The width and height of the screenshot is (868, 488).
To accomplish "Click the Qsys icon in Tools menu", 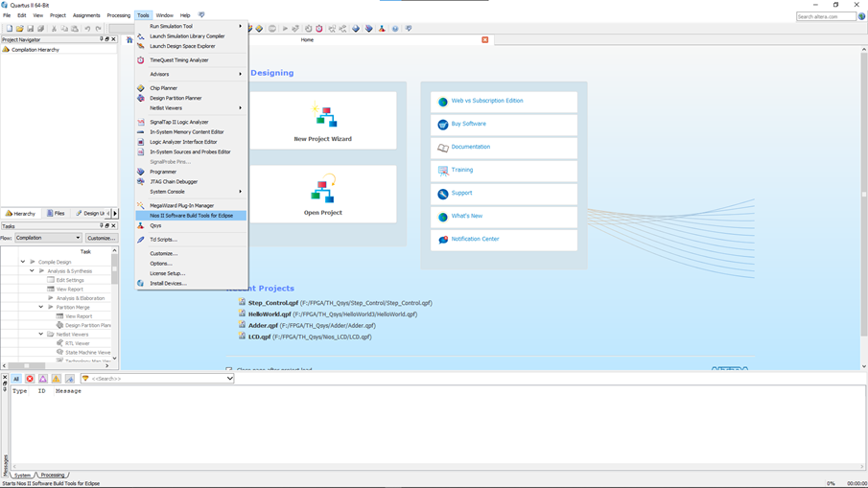I will click(x=141, y=225).
